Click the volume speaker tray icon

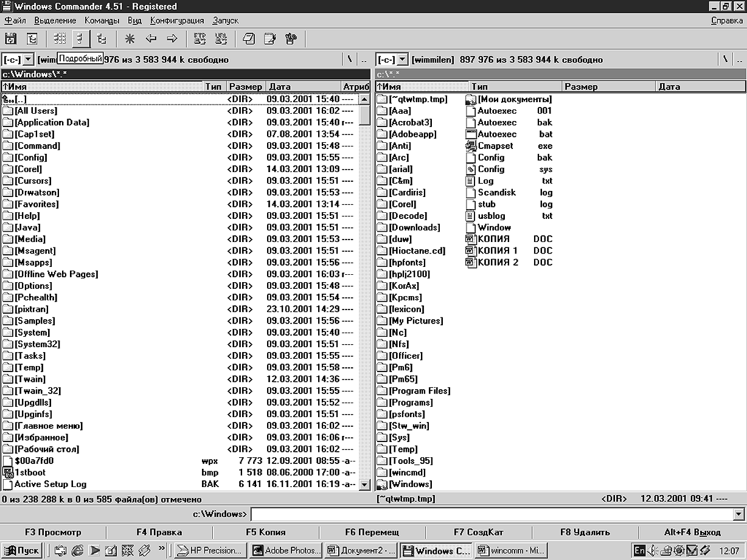pyautogui.click(x=651, y=550)
